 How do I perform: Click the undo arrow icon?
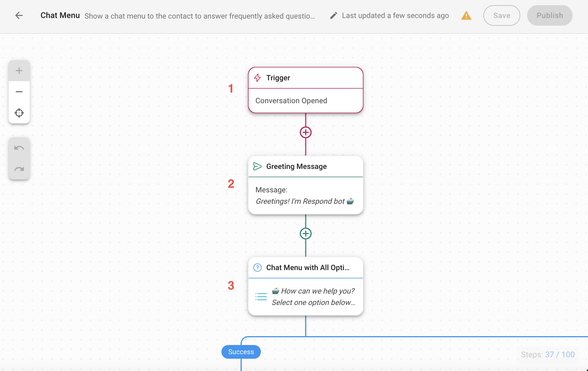pyautogui.click(x=19, y=148)
